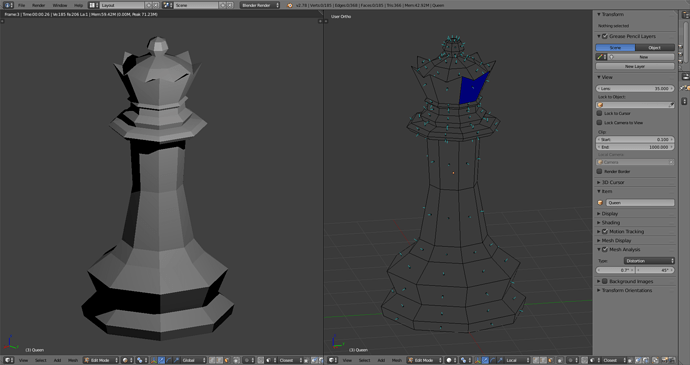
Task: Toggle the Render Border checkbox
Action: pyautogui.click(x=599, y=171)
